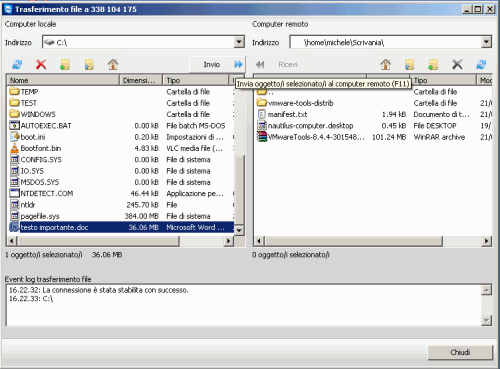Image resolution: width=500 pixels, height=369 pixels.
Task: Go to home folder in local pane
Action: click(x=113, y=64)
